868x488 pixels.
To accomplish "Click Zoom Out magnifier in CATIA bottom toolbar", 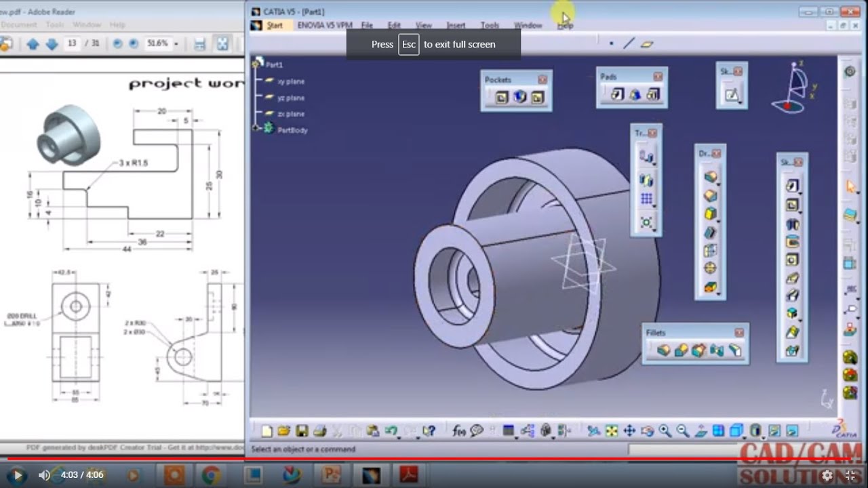I will coord(682,430).
